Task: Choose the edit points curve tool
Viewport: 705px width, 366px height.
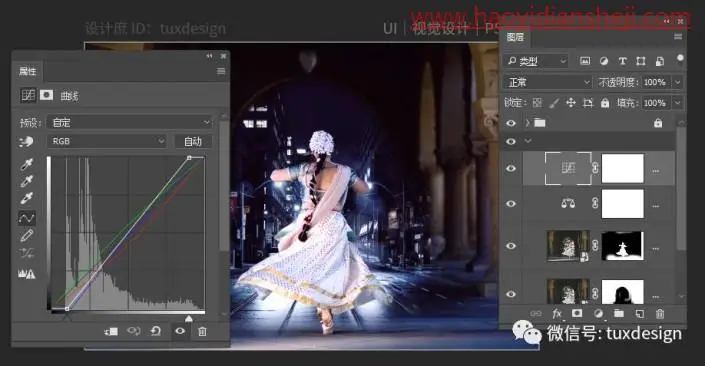Action: [x=27, y=218]
